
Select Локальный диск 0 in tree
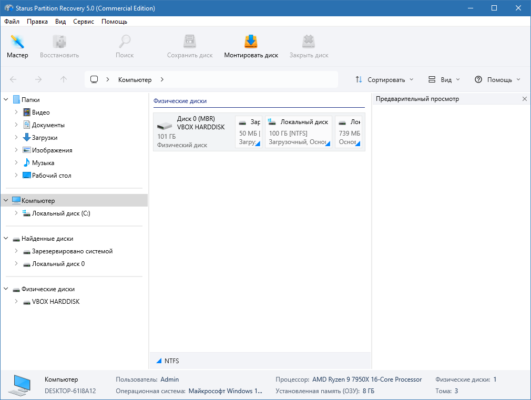click(58, 264)
